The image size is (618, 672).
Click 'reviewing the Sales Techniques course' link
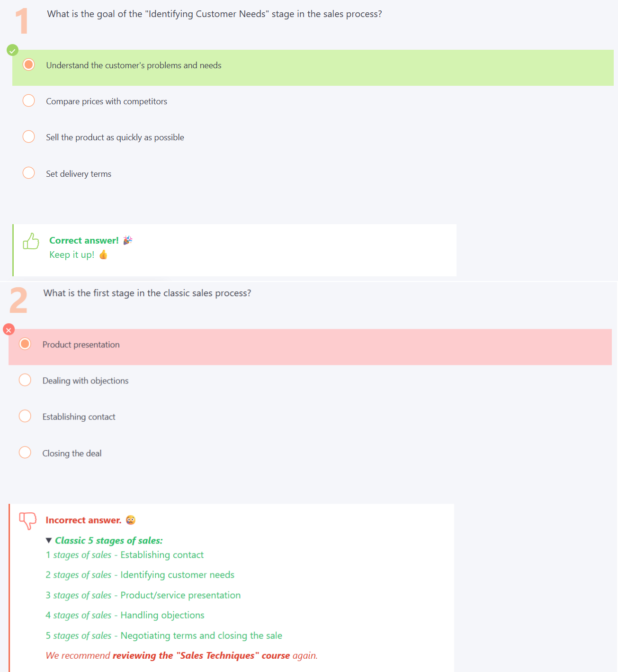click(x=201, y=656)
